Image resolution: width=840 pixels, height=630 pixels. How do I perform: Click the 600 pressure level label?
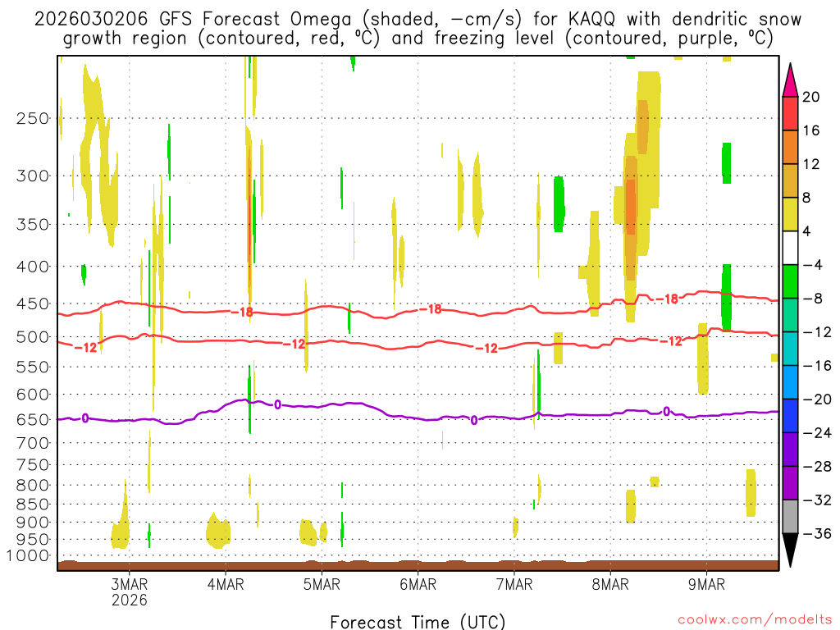coord(33,395)
